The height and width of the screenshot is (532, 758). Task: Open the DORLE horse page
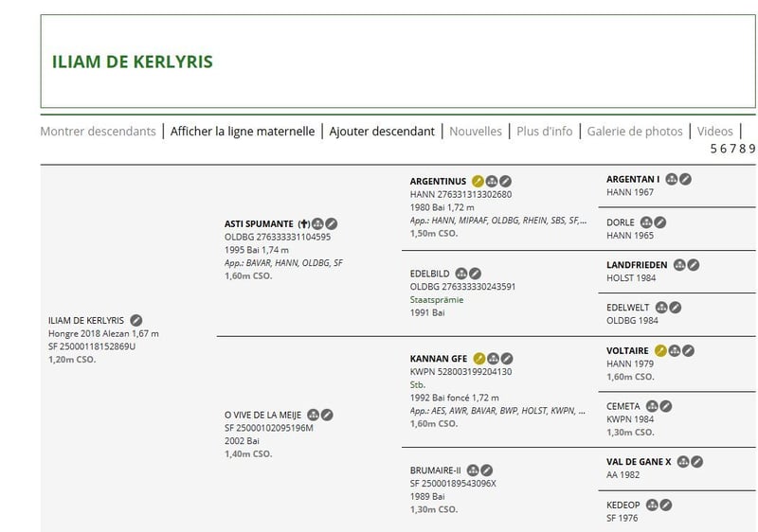(621, 222)
